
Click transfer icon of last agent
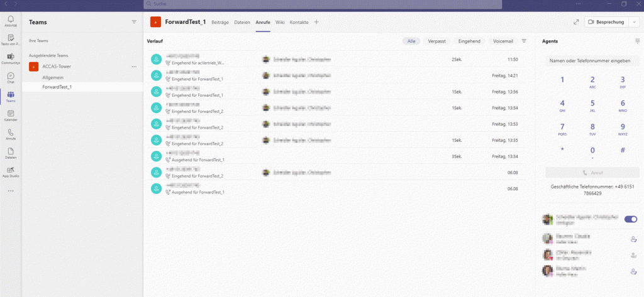[x=633, y=271]
